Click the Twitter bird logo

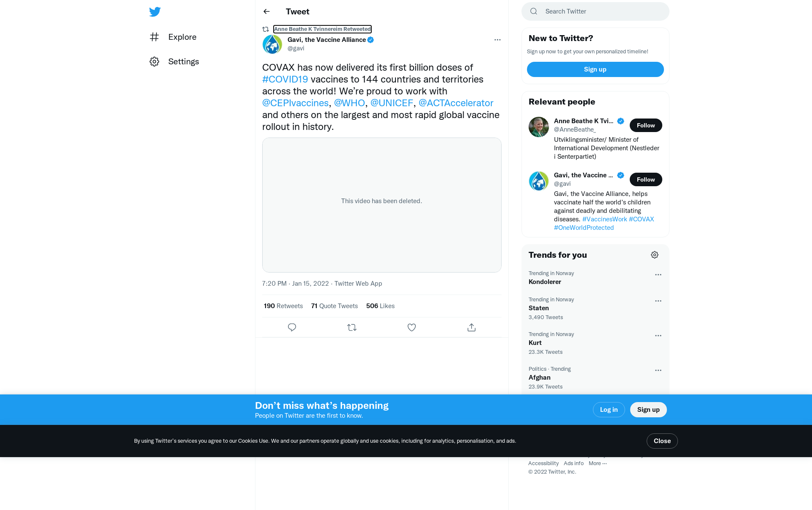click(155, 11)
